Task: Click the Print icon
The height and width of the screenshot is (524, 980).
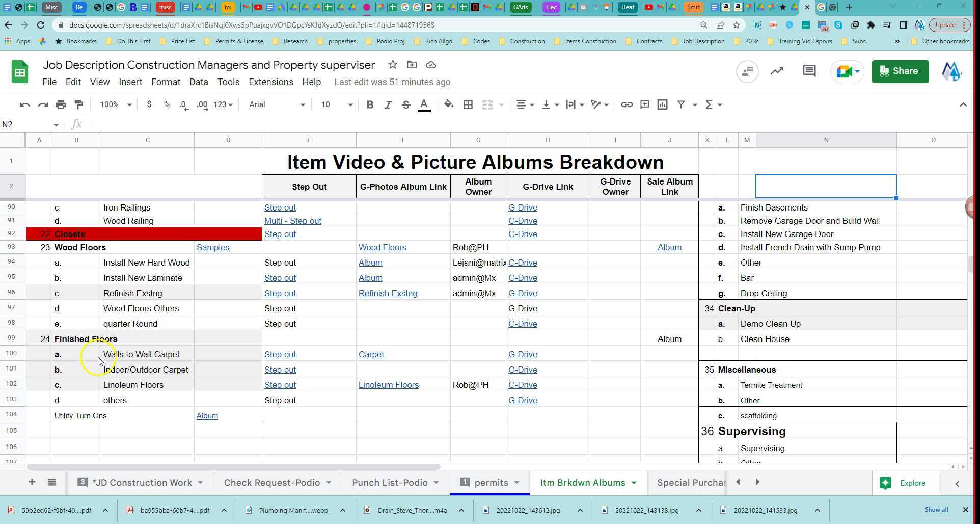Action: pyautogui.click(x=61, y=104)
